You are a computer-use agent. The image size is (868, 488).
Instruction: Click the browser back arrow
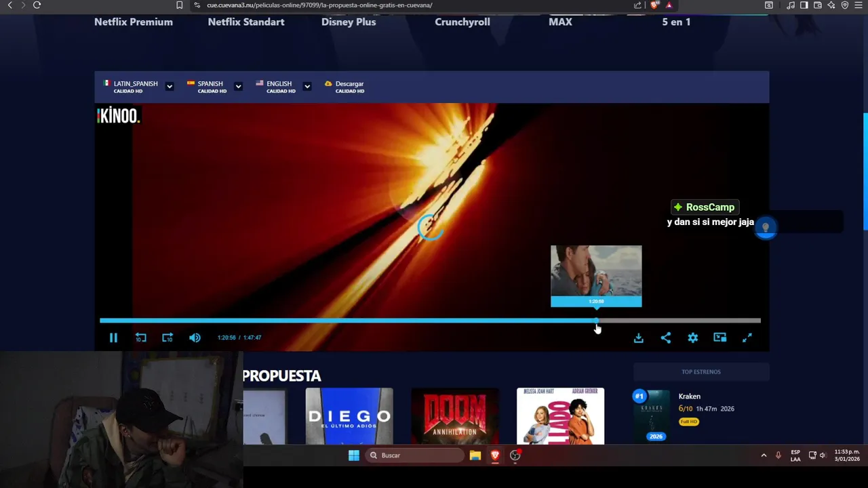[9, 5]
